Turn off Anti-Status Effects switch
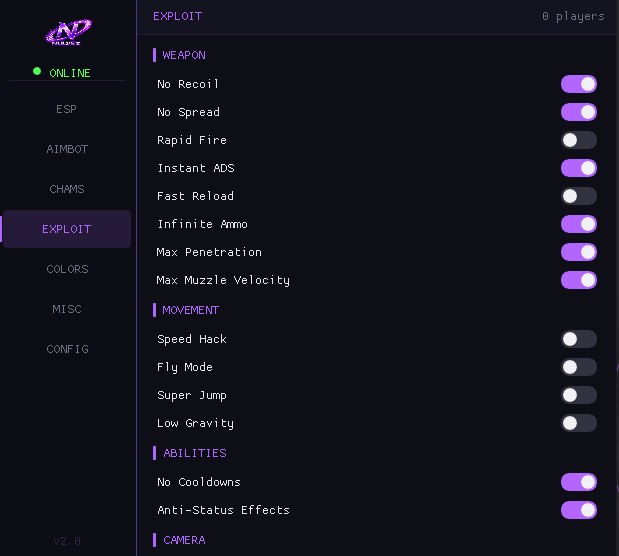The image size is (619, 556). (x=579, y=510)
